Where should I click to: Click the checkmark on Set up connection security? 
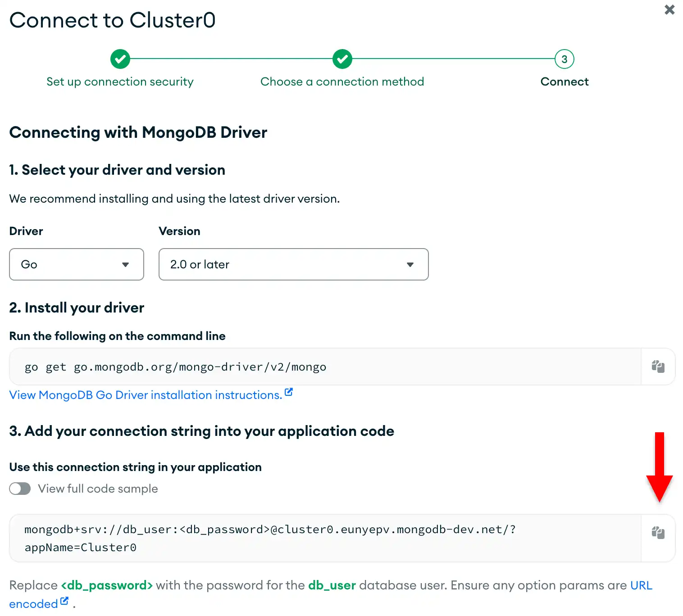tap(120, 59)
